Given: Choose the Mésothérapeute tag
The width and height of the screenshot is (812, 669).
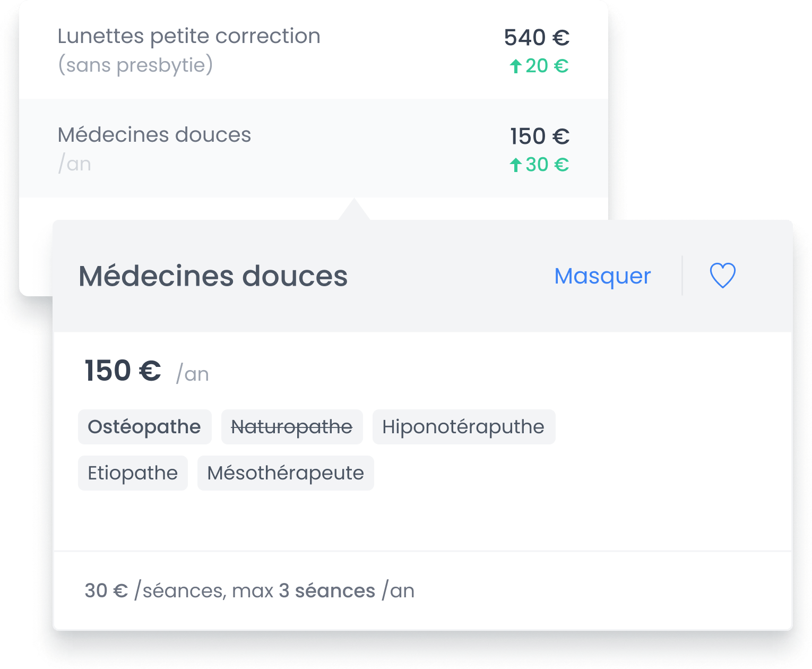Looking at the screenshot, I should point(286,473).
